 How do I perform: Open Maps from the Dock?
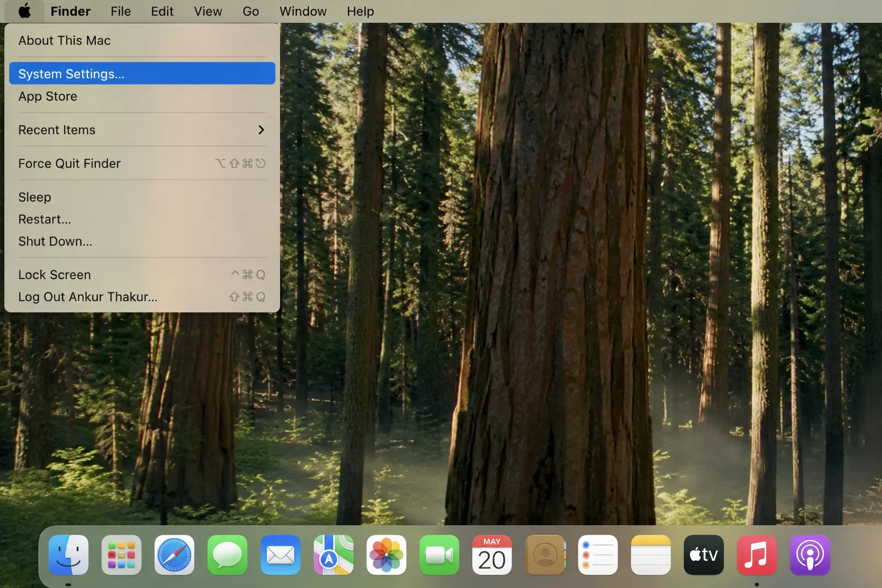[333, 555]
